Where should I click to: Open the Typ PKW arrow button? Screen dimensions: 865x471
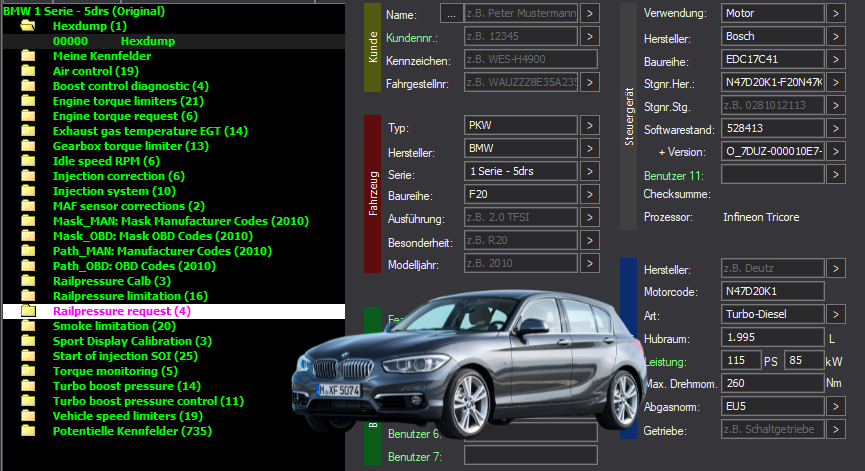pyautogui.click(x=590, y=125)
